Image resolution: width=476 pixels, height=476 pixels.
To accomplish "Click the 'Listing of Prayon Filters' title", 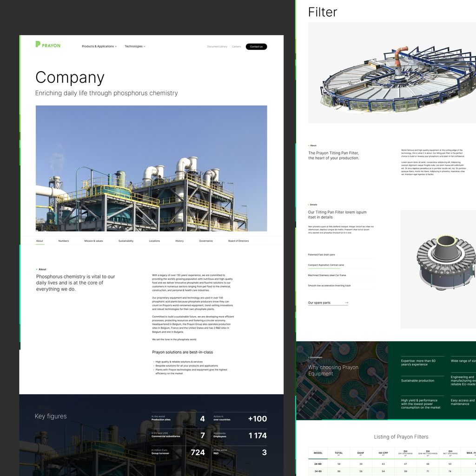I will click(401, 437).
